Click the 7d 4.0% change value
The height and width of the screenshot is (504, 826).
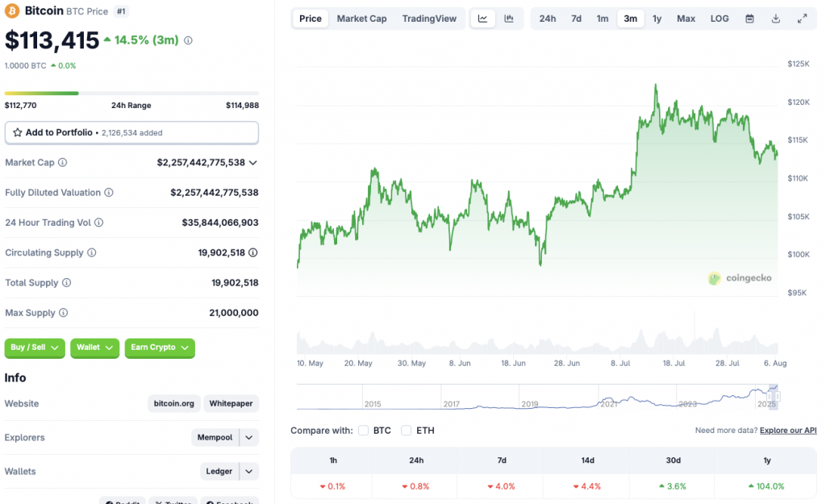[502, 486]
